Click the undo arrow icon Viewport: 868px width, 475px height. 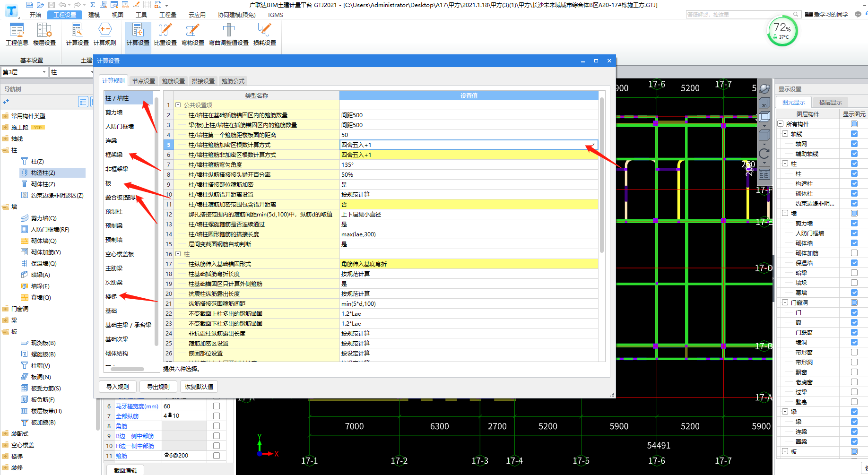[62, 5]
